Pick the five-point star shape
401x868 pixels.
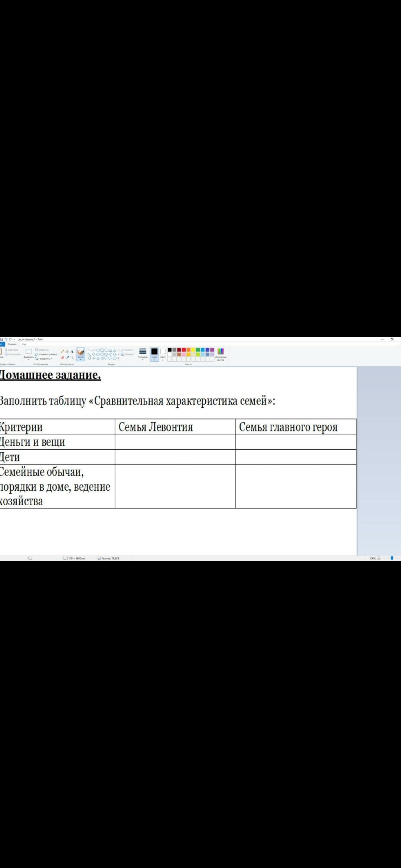click(x=98, y=358)
